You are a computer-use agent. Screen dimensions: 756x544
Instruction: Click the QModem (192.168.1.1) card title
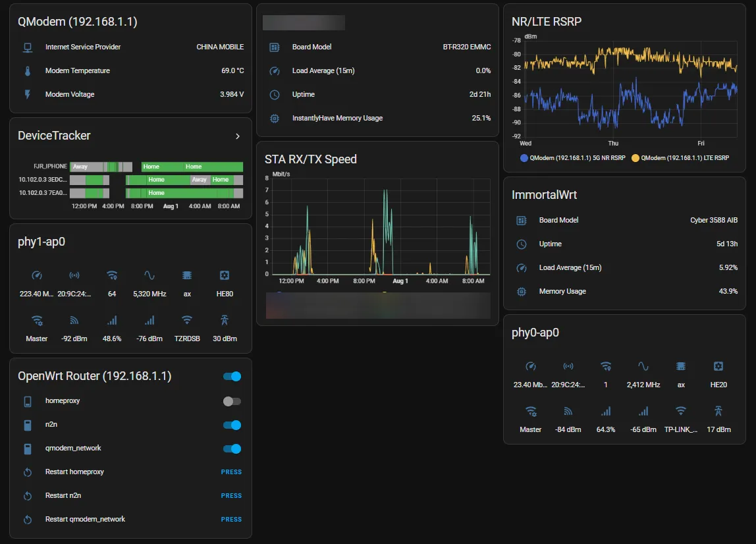(x=78, y=22)
